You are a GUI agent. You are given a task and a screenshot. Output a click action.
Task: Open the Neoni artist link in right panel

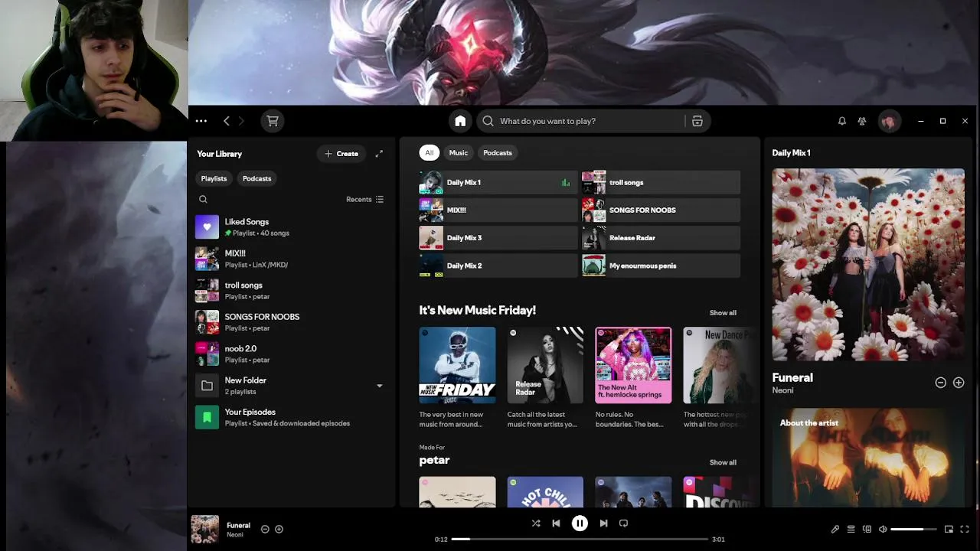tap(782, 390)
